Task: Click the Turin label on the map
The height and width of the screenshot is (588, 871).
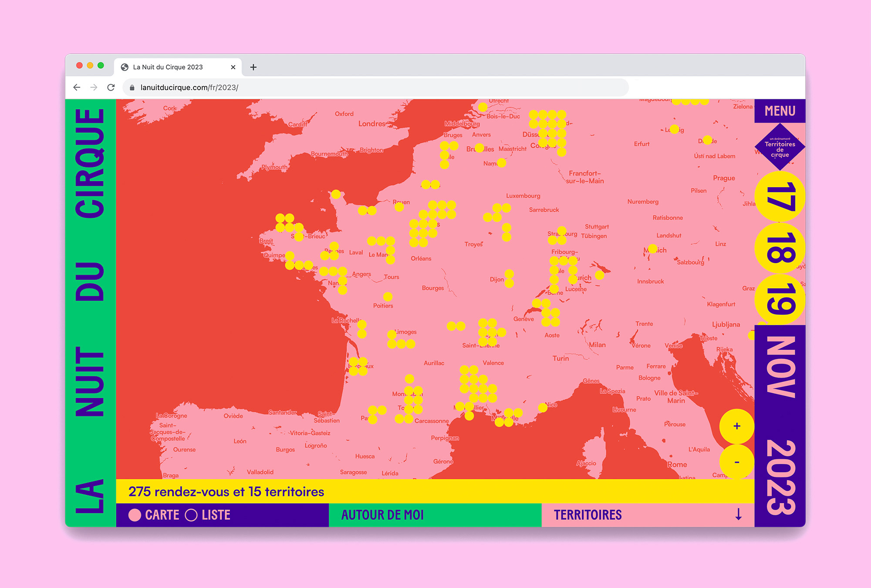Action: 560,358
